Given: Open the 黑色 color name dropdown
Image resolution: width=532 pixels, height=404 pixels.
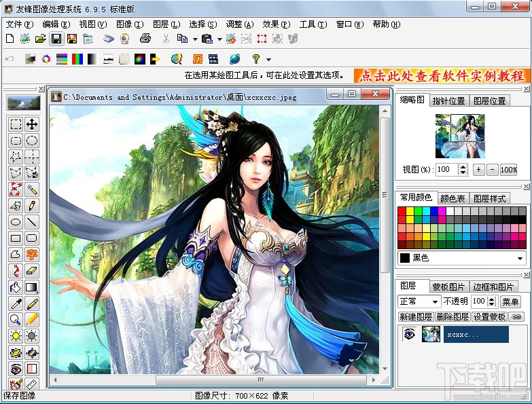Looking at the screenshot, I should [520, 258].
